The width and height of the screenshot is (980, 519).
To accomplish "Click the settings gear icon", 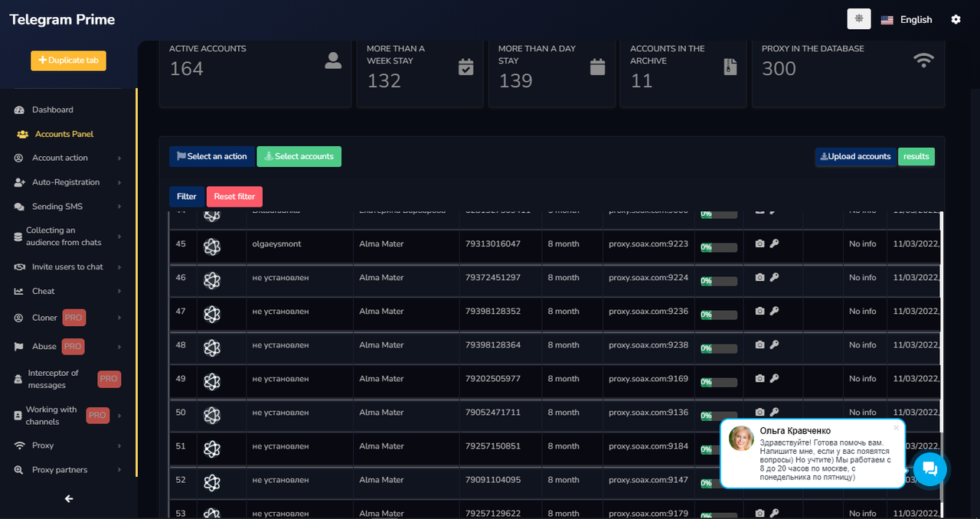I will (955, 19).
